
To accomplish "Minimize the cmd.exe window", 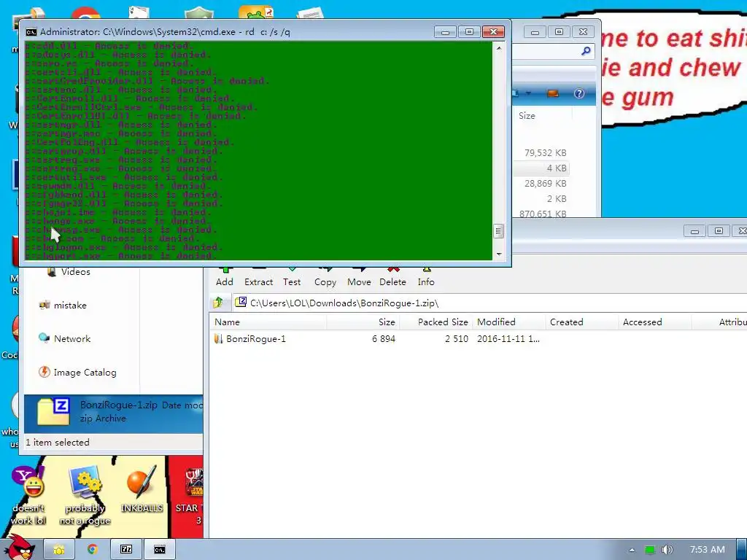I will pyautogui.click(x=445, y=32).
